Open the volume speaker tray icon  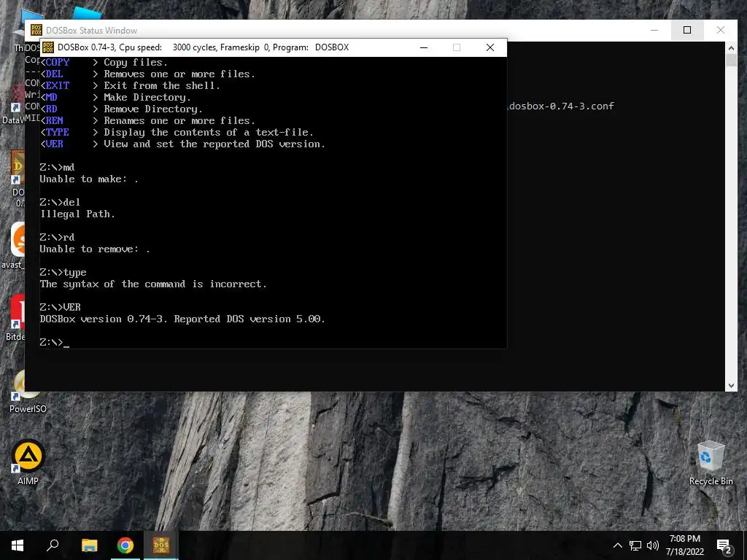tap(653, 545)
